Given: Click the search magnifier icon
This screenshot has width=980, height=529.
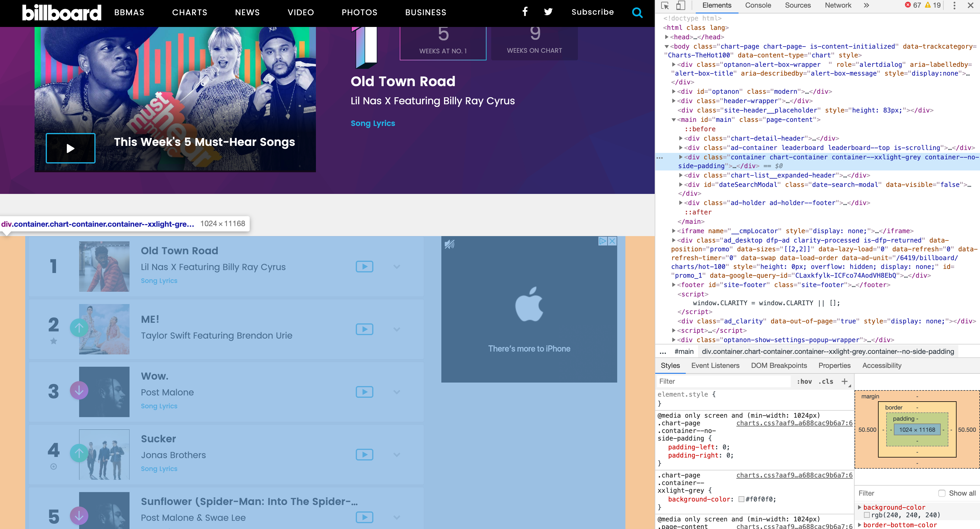Looking at the screenshot, I should (x=637, y=13).
